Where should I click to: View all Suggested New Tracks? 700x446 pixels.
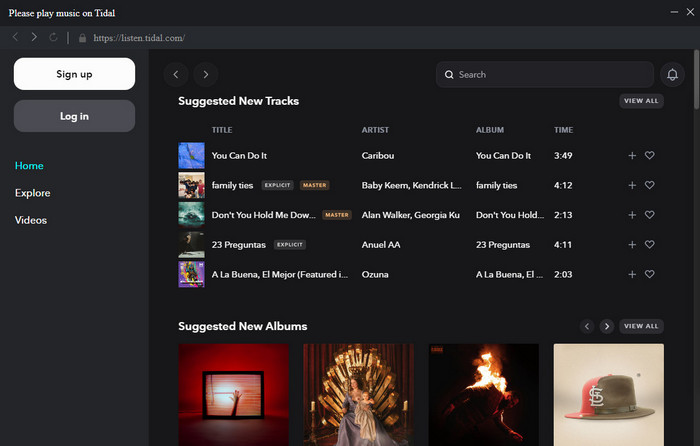(x=641, y=101)
